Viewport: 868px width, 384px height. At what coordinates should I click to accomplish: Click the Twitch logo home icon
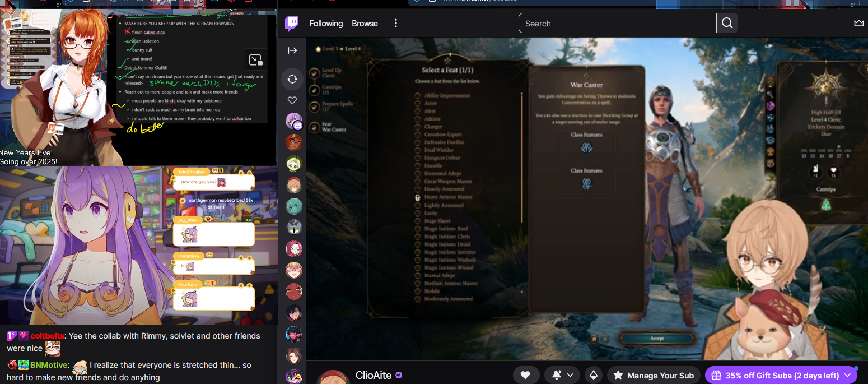click(292, 24)
